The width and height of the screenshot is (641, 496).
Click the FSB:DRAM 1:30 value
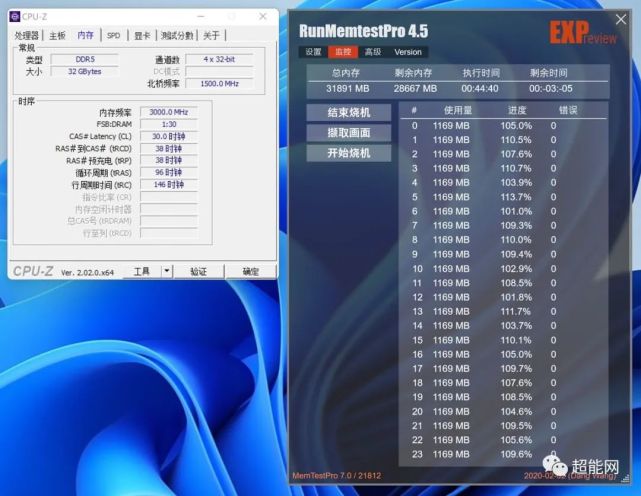click(x=169, y=124)
